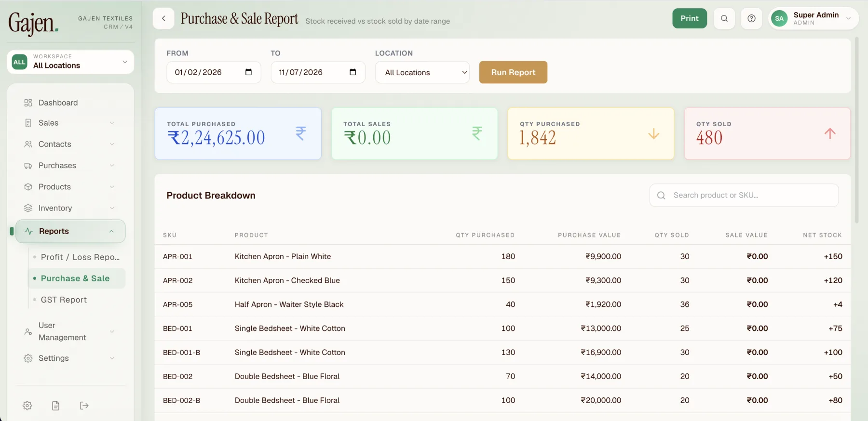Open the help question mark icon

pyautogui.click(x=751, y=18)
